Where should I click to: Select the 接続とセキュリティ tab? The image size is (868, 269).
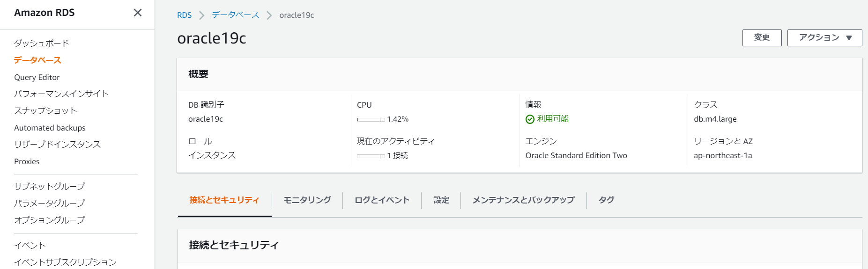point(224,200)
